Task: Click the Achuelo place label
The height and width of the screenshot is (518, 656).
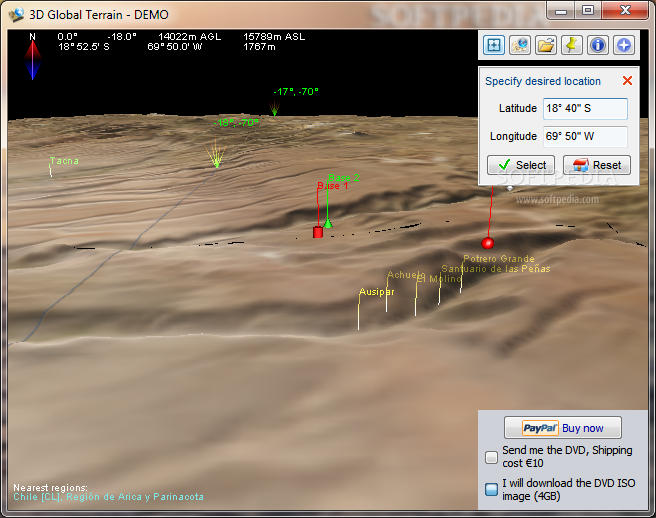Action: (x=406, y=275)
